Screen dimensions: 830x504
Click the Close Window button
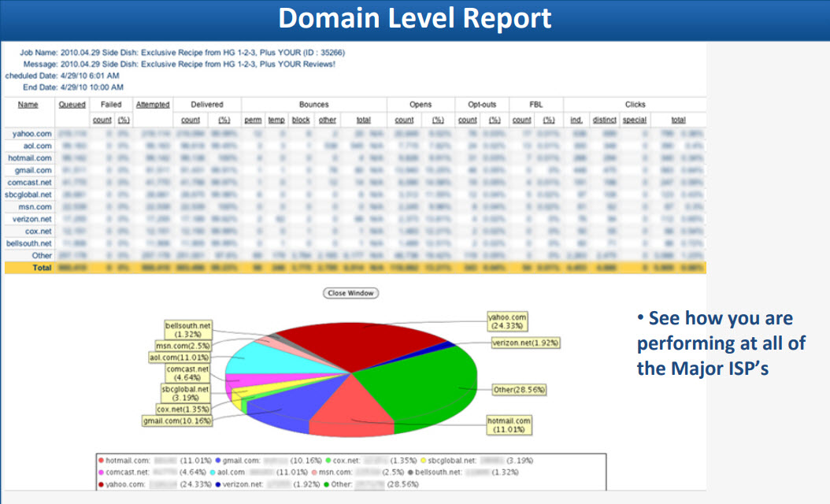(351, 293)
